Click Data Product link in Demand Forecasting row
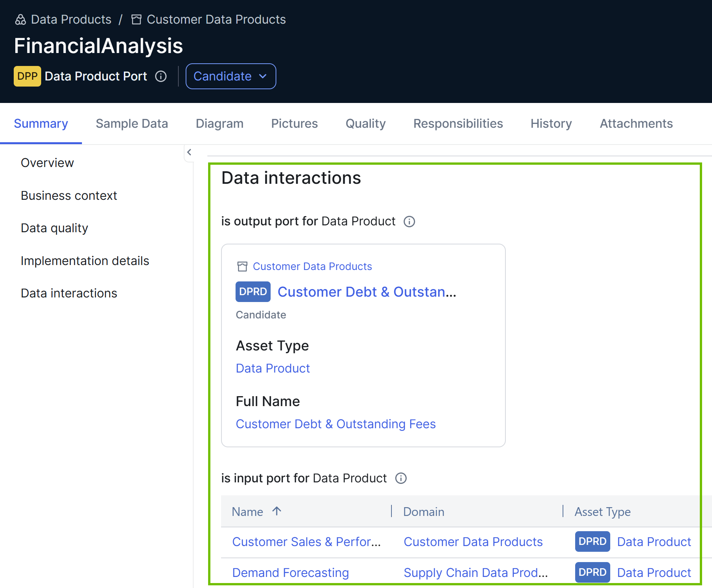 click(654, 573)
